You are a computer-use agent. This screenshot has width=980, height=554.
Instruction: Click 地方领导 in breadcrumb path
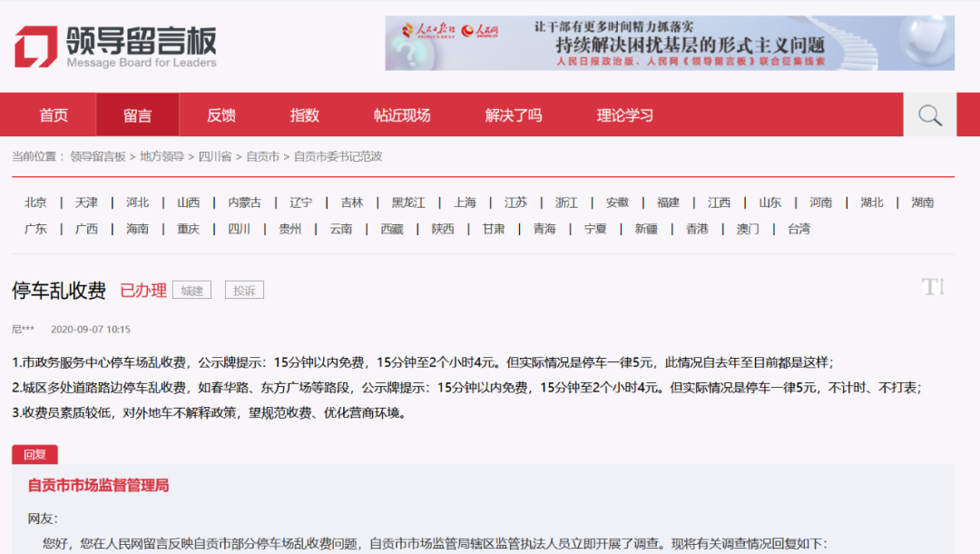[x=162, y=156]
